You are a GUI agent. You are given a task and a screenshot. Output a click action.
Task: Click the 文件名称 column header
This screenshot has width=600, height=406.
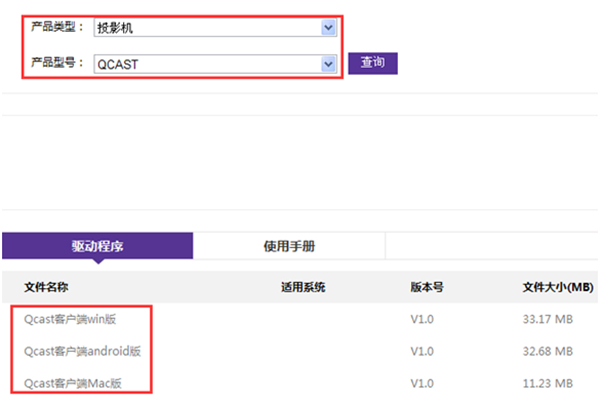[46, 288]
